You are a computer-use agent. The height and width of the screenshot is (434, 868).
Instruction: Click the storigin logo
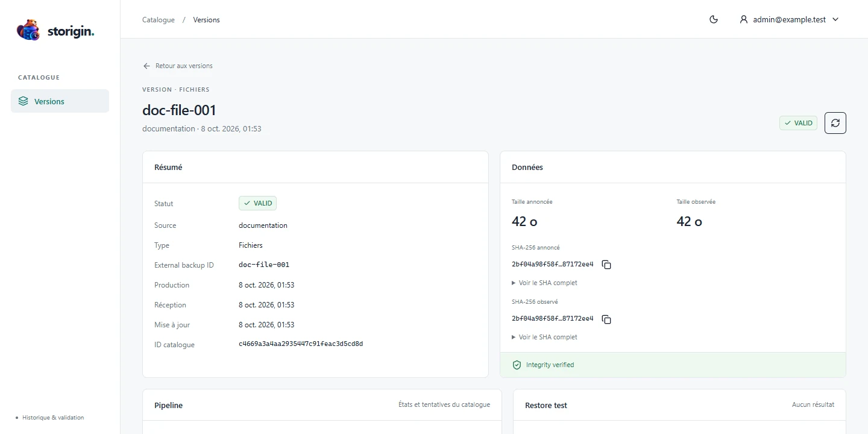tap(55, 30)
